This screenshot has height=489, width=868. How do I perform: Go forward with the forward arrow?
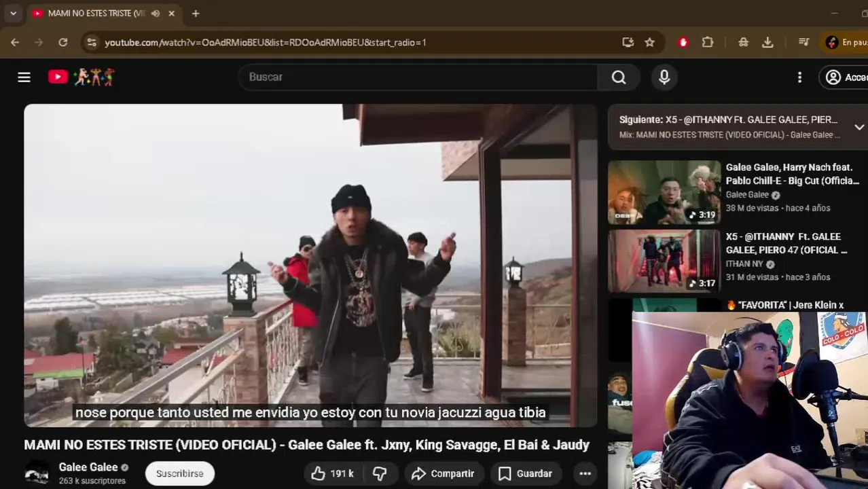(x=39, y=42)
